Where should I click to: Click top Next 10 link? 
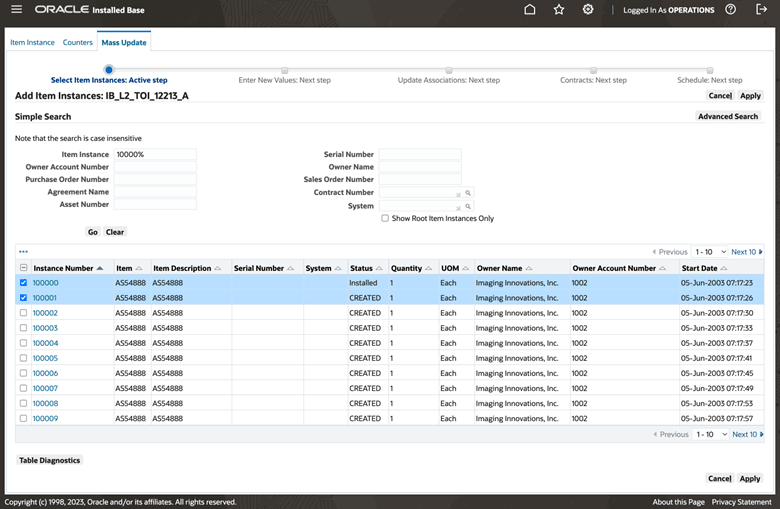pyautogui.click(x=747, y=252)
